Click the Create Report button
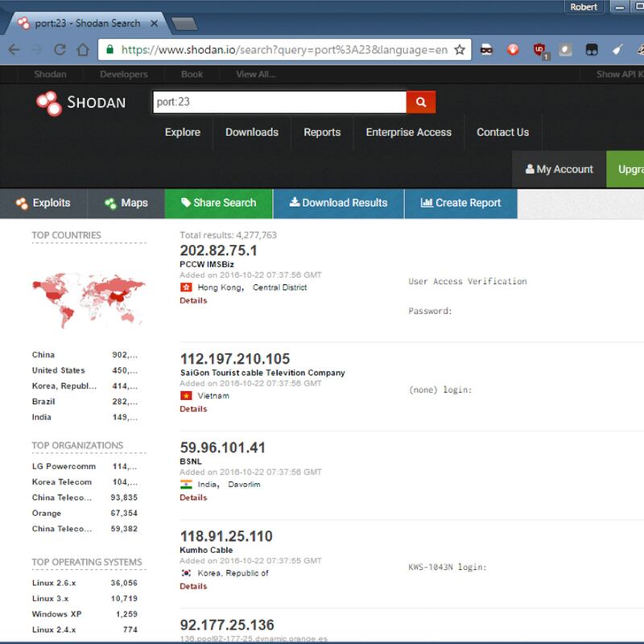The height and width of the screenshot is (644, 644). click(x=460, y=203)
